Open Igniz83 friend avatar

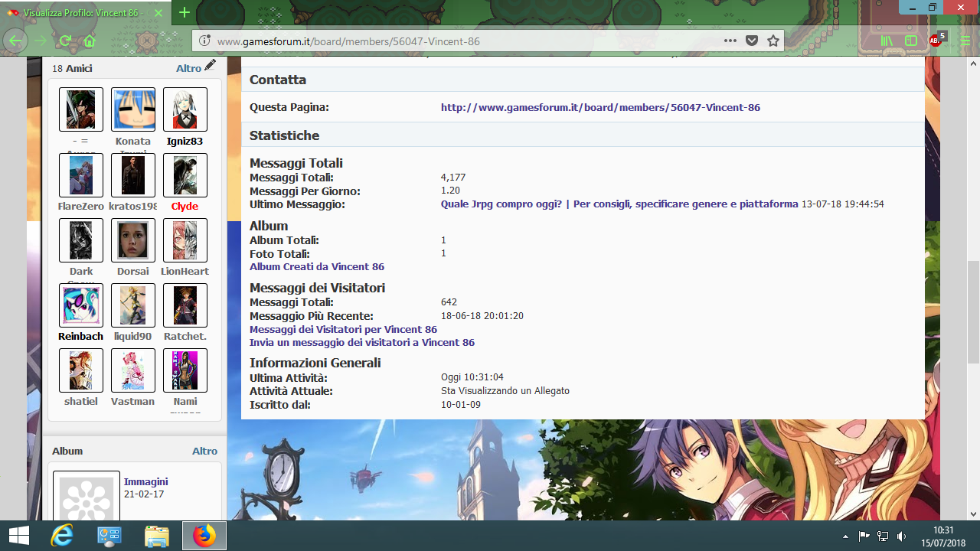coord(185,109)
